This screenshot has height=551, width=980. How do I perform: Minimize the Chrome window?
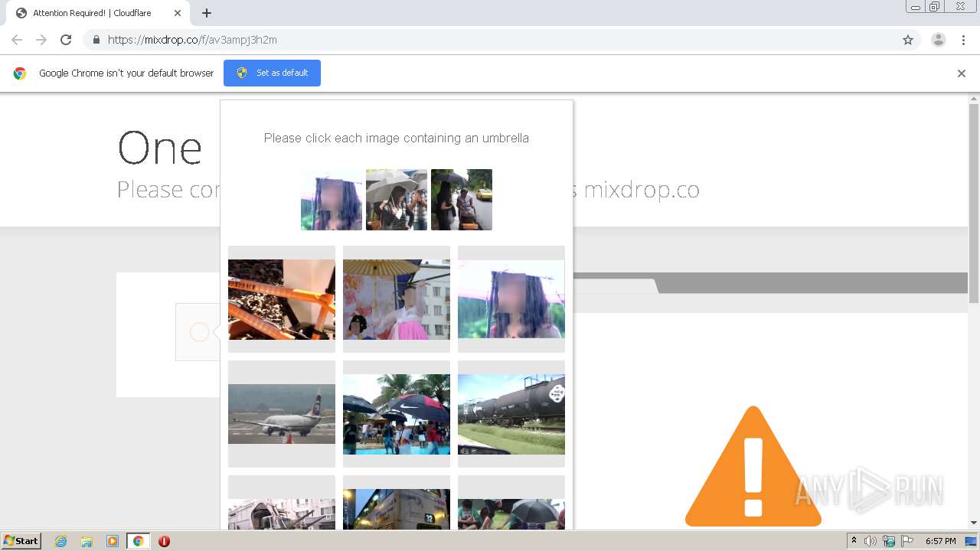point(916,7)
